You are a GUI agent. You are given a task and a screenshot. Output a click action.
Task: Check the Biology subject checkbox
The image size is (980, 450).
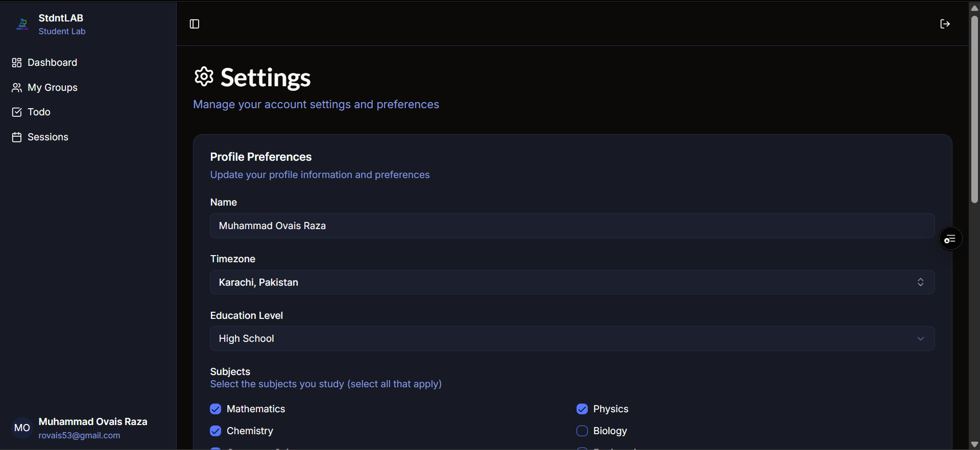(x=582, y=431)
